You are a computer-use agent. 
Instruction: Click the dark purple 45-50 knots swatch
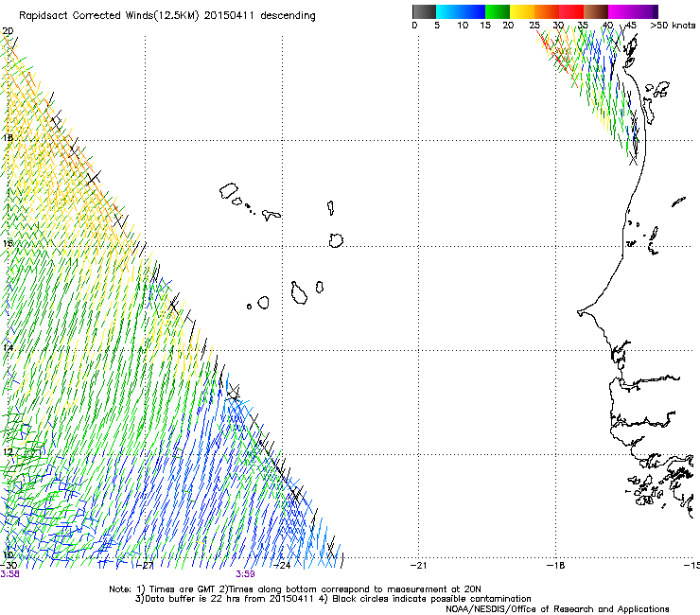pos(645,11)
